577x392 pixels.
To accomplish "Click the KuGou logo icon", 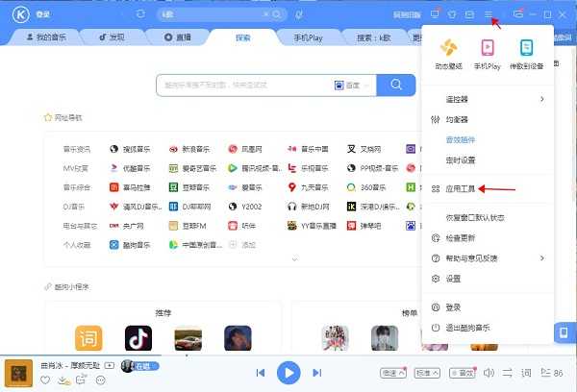I will [x=20, y=15].
